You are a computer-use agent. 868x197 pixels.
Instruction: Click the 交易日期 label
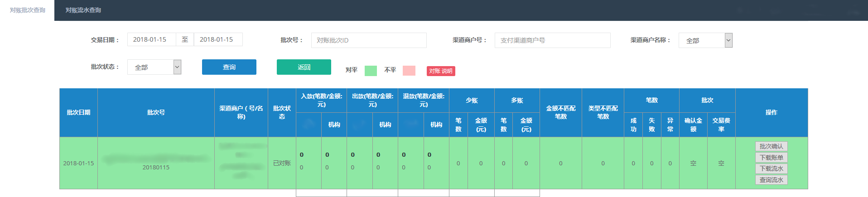(105, 40)
